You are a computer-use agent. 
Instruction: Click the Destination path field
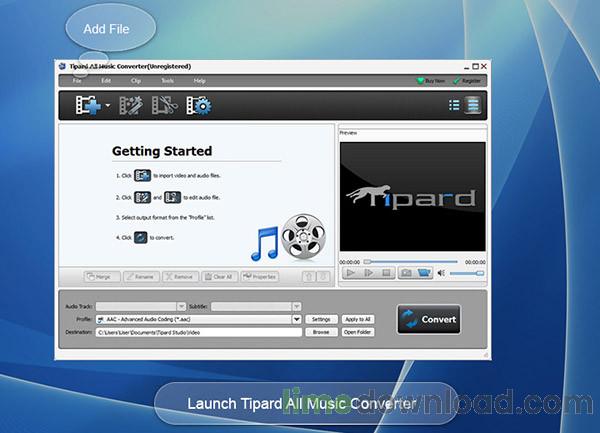198,332
